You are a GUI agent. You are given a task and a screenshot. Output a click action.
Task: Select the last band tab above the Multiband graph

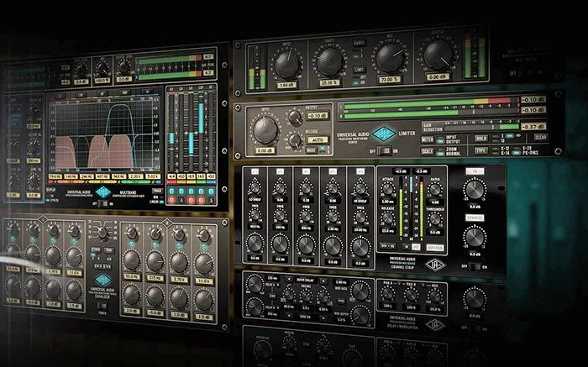pyautogui.click(x=147, y=92)
